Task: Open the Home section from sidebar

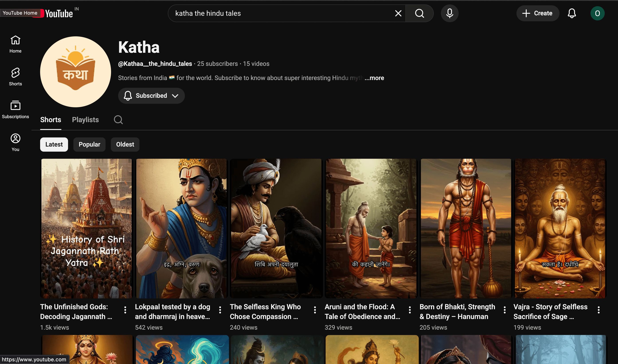Action: click(15, 44)
